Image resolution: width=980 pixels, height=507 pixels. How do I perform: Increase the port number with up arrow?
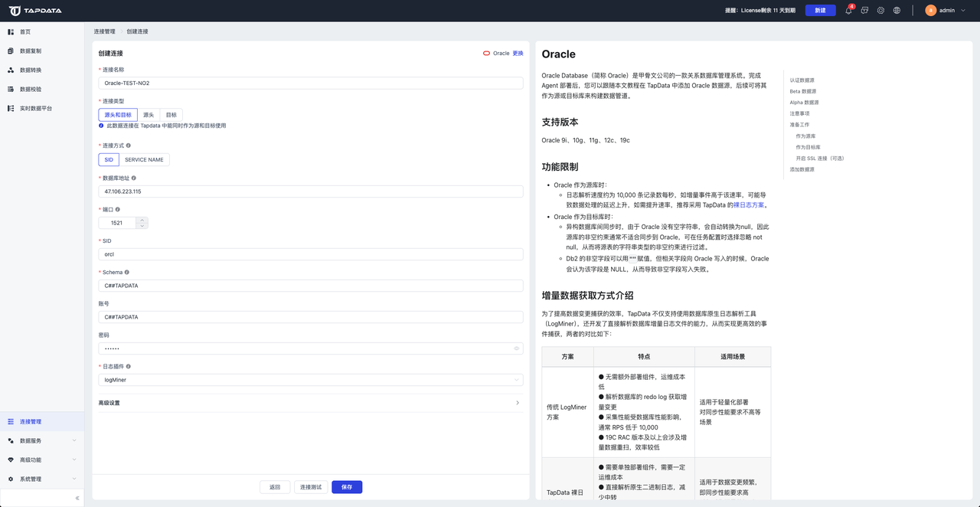(x=142, y=220)
